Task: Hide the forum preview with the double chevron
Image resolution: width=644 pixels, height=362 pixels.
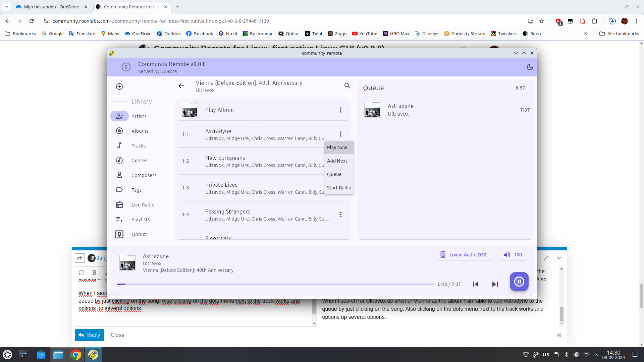Action: (559, 335)
